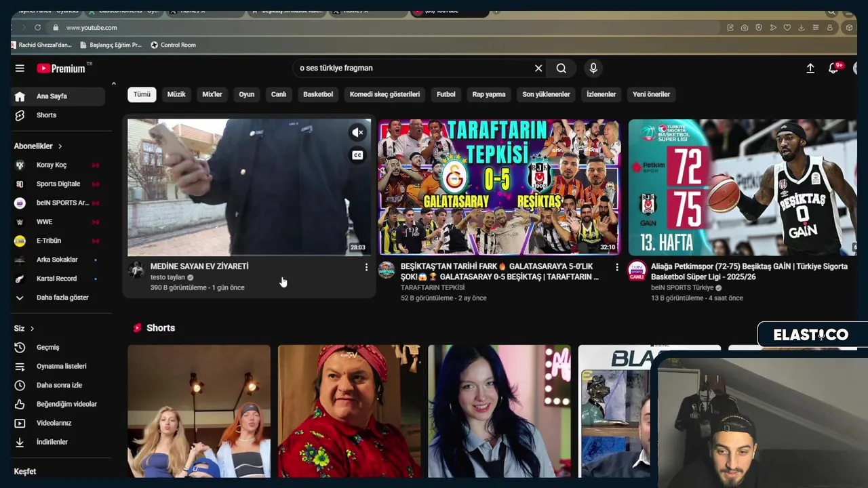This screenshot has height=488, width=868.
Task: Open the browser easy setup sliders icon
Action: pyautogui.click(x=816, y=28)
